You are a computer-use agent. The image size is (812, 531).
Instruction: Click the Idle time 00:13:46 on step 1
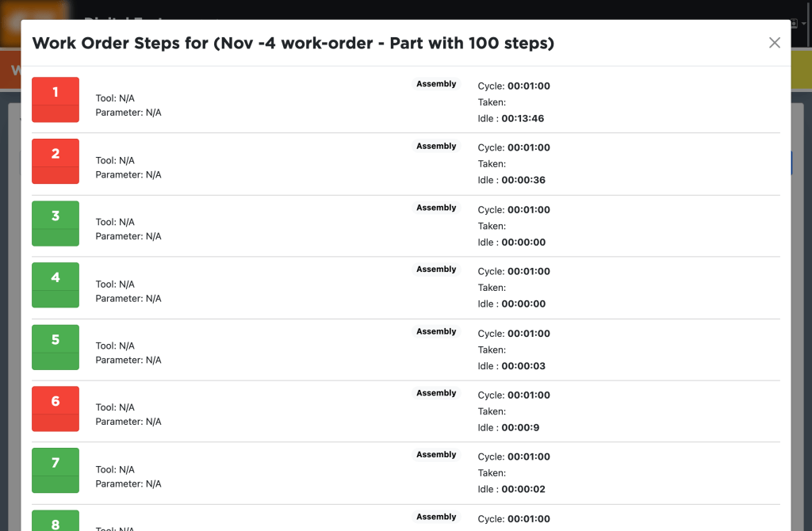(x=512, y=118)
